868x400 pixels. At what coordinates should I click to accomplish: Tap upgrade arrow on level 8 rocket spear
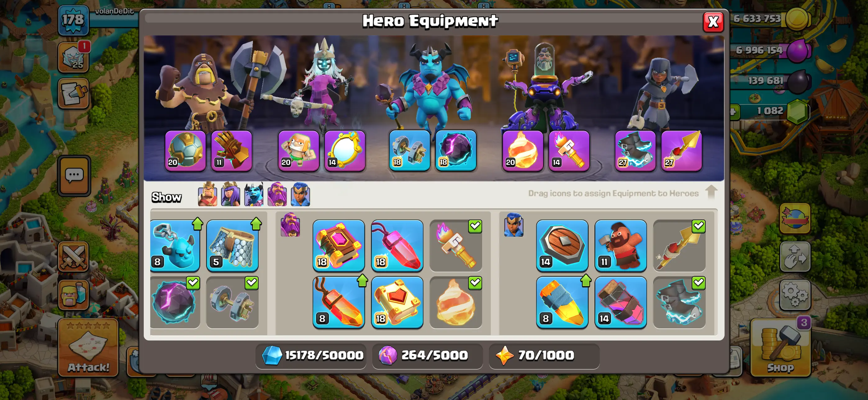585,281
